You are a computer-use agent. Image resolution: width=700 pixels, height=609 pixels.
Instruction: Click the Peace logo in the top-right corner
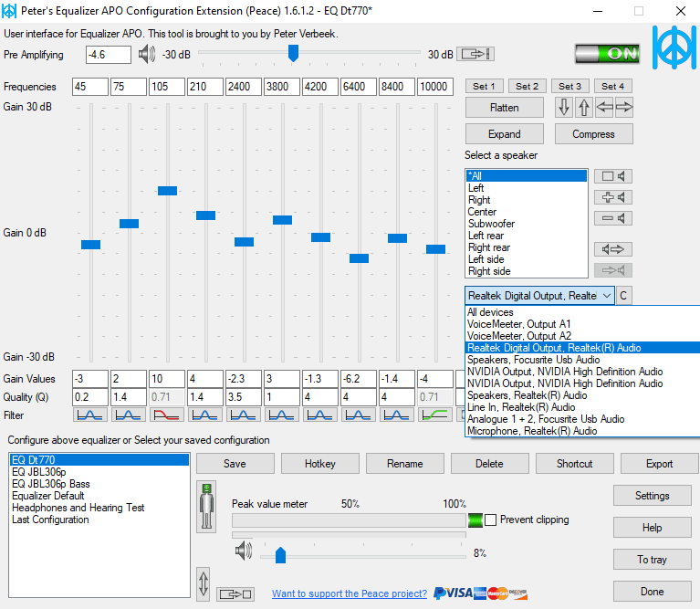pyautogui.click(x=674, y=47)
